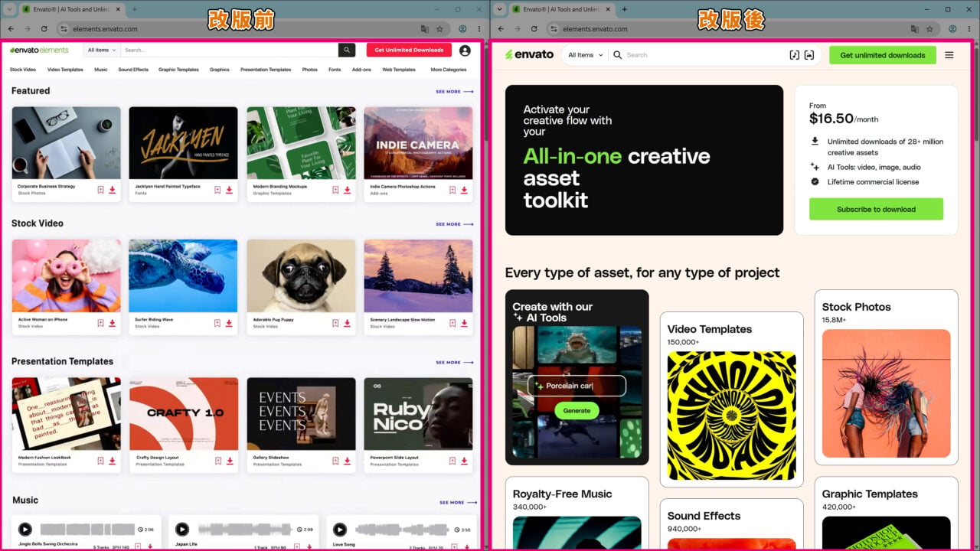Play the Jingle Bells Swing Orchestra track
The image size is (980, 551).
25,529
